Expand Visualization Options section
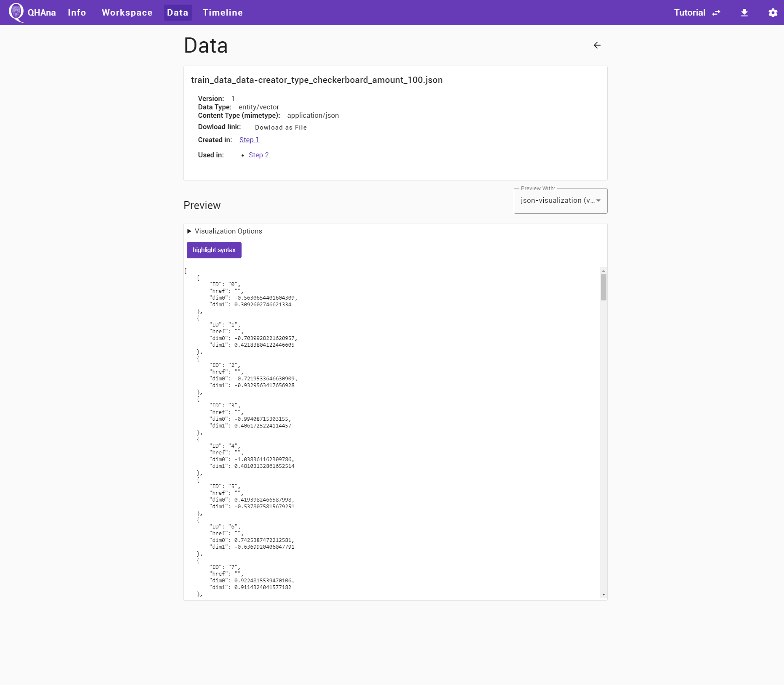This screenshot has height=685, width=784. click(225, 231)
